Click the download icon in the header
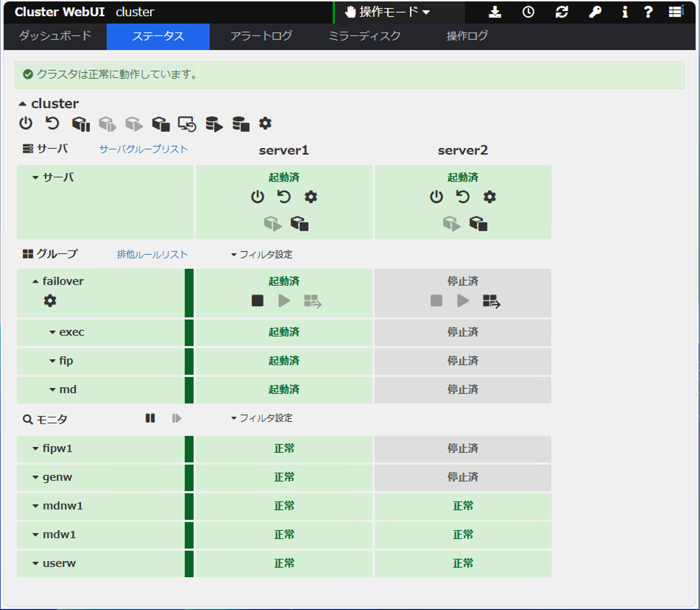 [x=495, y=12]
